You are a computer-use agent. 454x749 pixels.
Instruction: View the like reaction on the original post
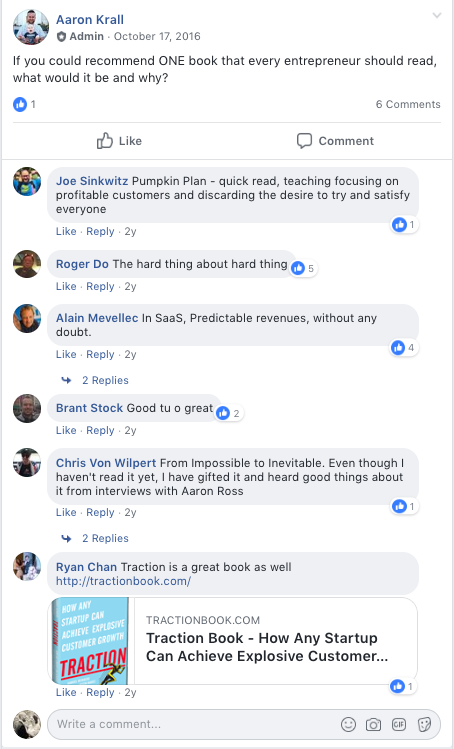(x=24, y=104)
